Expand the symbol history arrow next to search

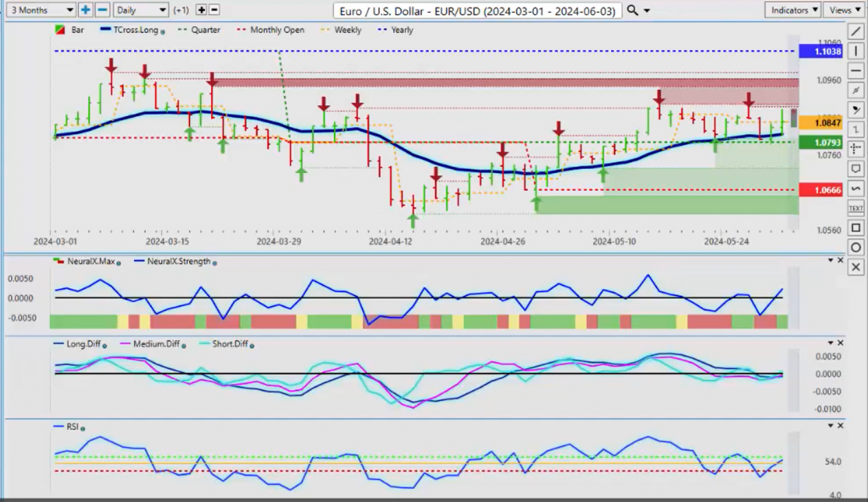coord(648,10)
